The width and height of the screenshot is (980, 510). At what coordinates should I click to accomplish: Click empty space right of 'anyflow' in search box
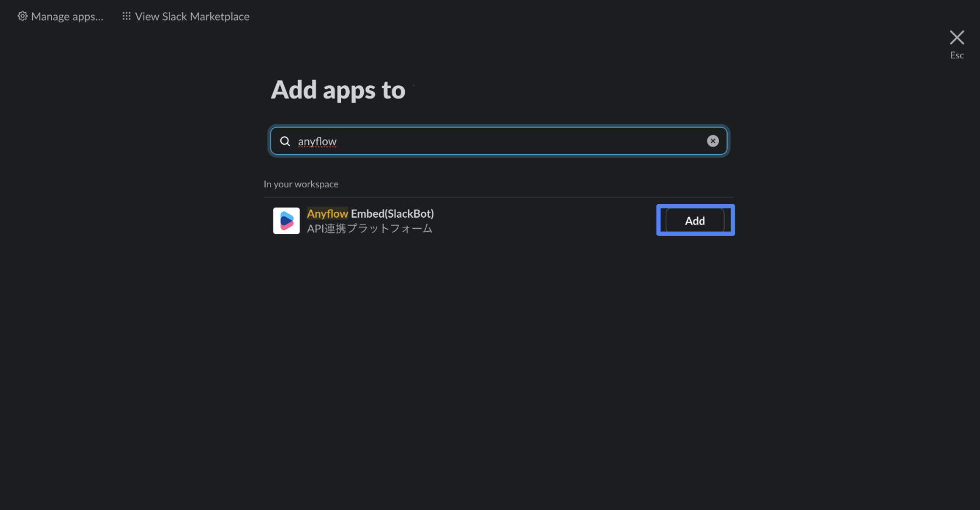pyautogui.click(x=514, y=141)
